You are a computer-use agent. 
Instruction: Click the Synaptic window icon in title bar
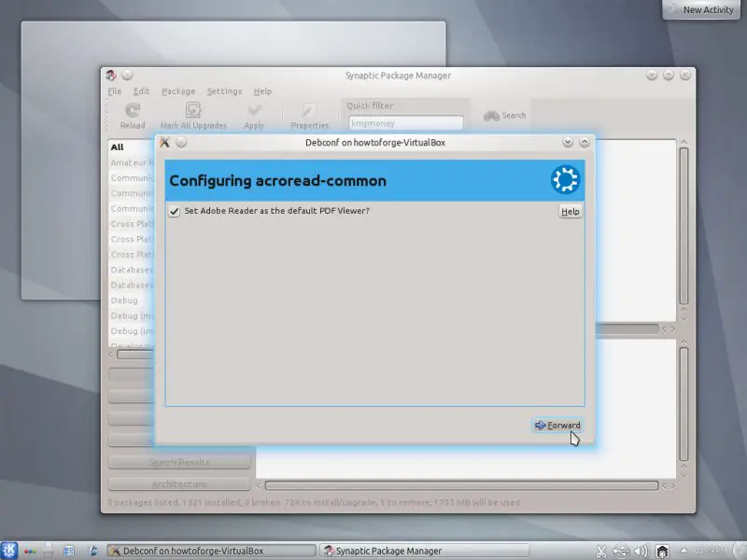pos(111,76)
